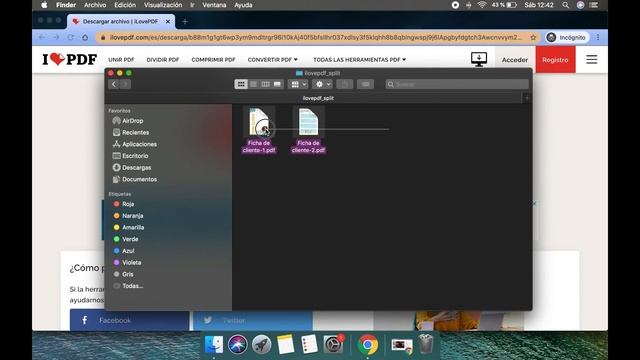The height and width of the screenshot is (360, 640).
Task: Switch Finder to gallery view
Action: (278, 84)
